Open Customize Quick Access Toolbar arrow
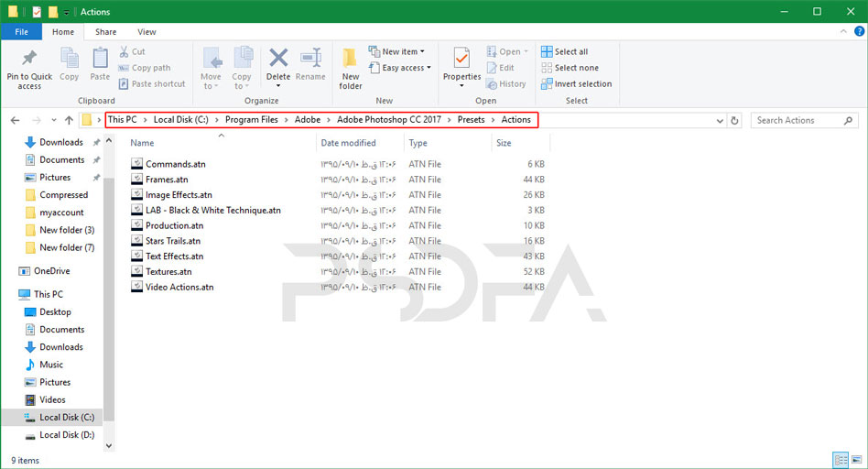This screenshot has width=868, height=469. coord(67,12)
